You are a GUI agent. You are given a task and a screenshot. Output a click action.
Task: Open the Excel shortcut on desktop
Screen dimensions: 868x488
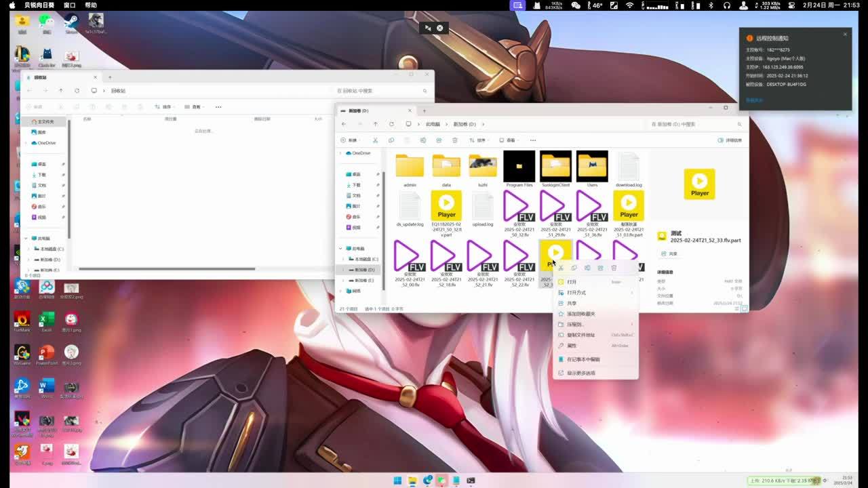47,320
